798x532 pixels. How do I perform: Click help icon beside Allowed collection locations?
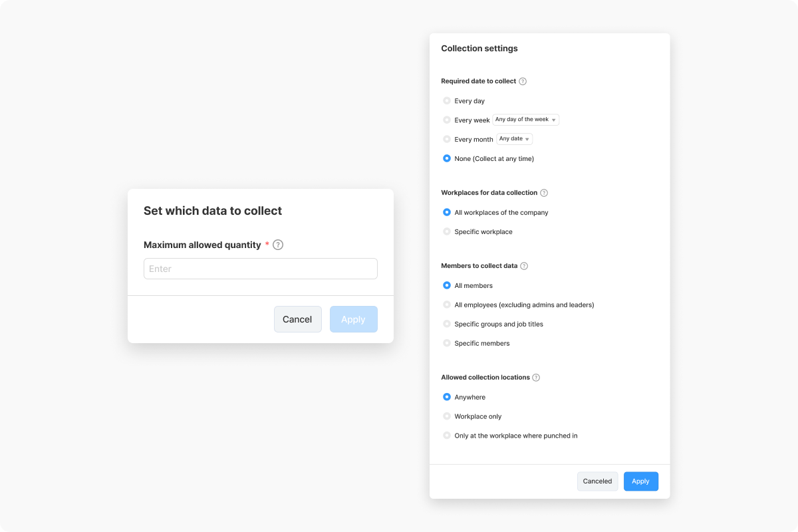(x=536, y=378)
